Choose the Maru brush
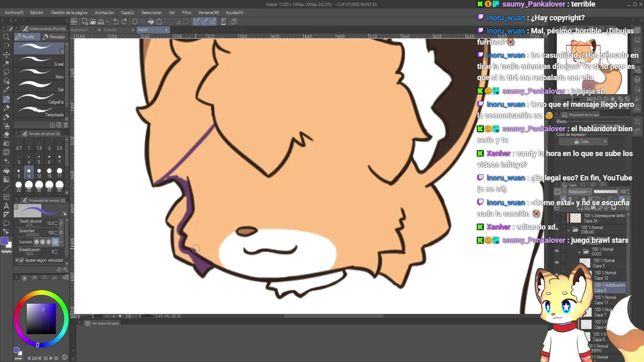 click(x=40, y=73)
